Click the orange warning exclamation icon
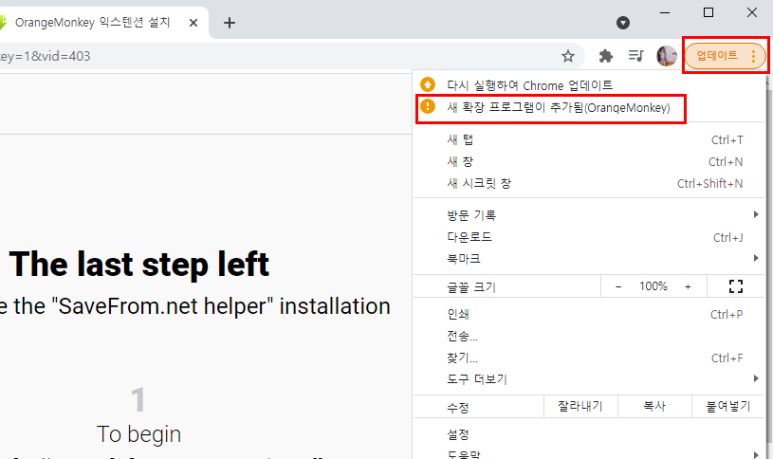Image resolution: width=773 pixels, height=459 pixels. point(427,106)
